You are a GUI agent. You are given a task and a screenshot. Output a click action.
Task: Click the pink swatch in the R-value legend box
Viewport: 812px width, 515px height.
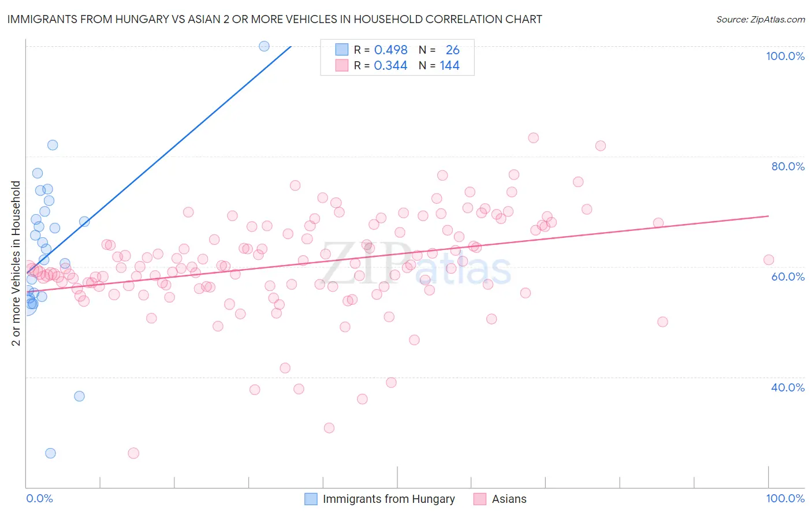[342, 65]
